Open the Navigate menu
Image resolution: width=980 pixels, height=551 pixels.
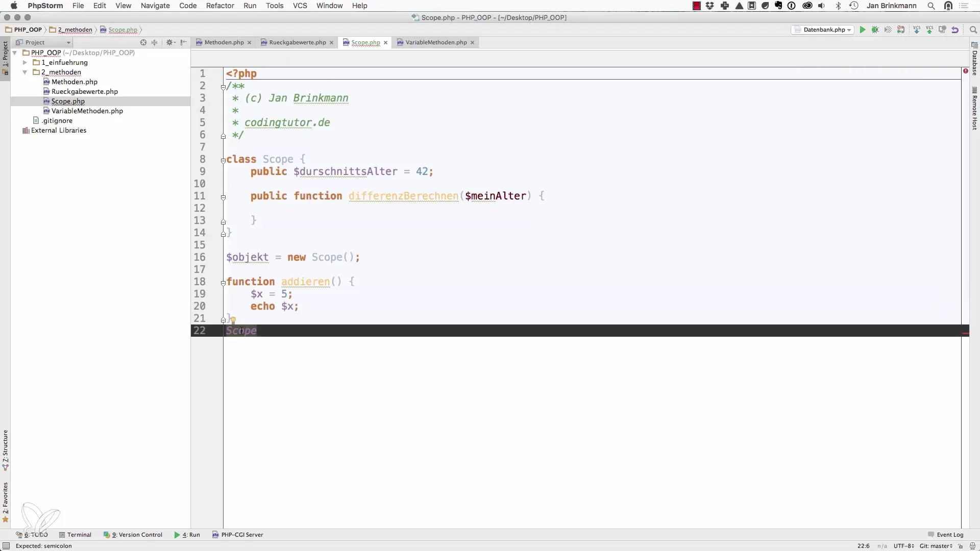click(x=155, y=6)
